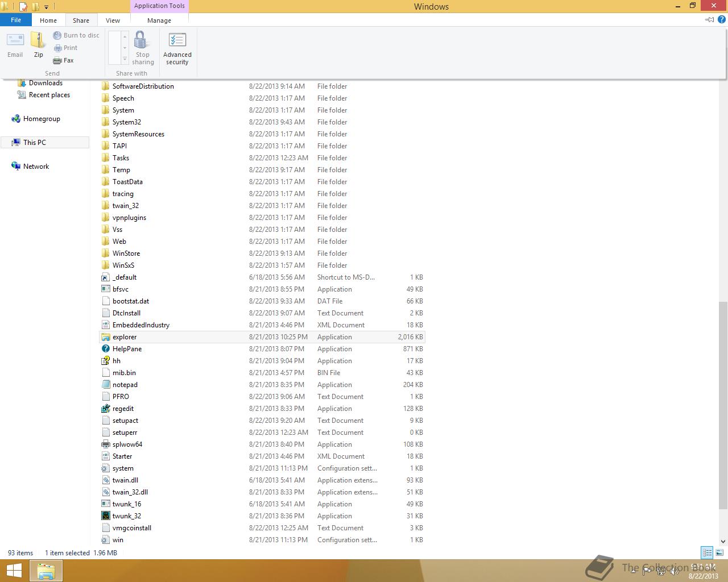Screen dimensions: 728x582
Task: Click the Help button in the ribbon
Action: [722, 19]
